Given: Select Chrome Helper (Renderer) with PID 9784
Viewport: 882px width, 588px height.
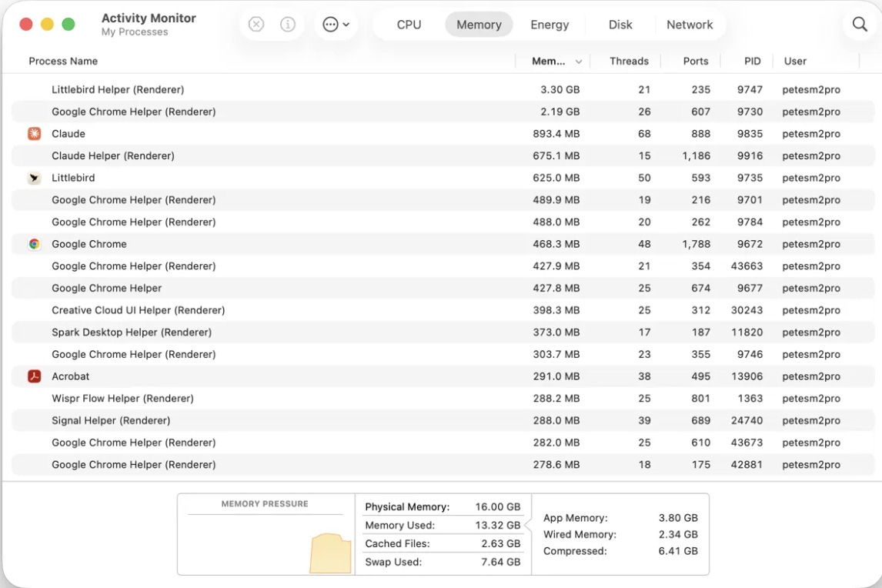Looking at the screenshot, I should click(443, 222).
